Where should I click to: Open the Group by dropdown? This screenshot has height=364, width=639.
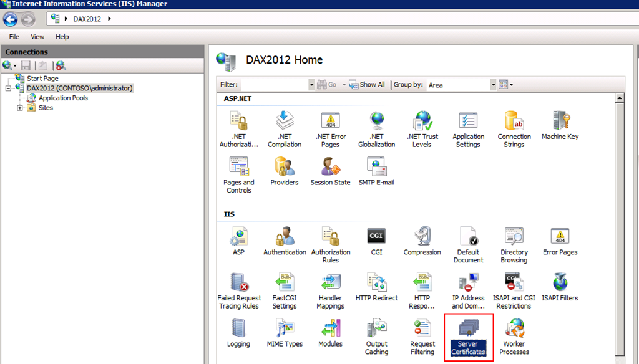point(493,85)
